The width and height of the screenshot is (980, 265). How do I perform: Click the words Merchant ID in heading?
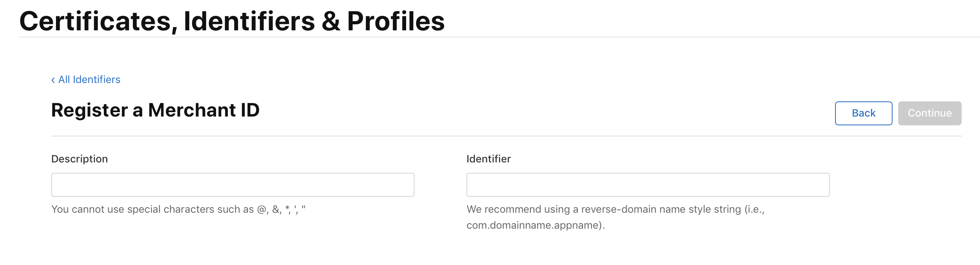coord(204,110)
